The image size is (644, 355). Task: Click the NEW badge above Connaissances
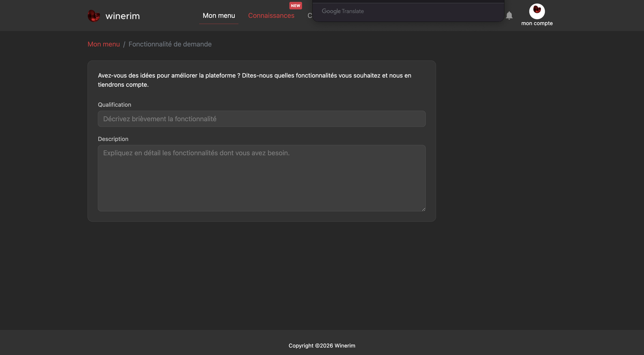(295, 6)
